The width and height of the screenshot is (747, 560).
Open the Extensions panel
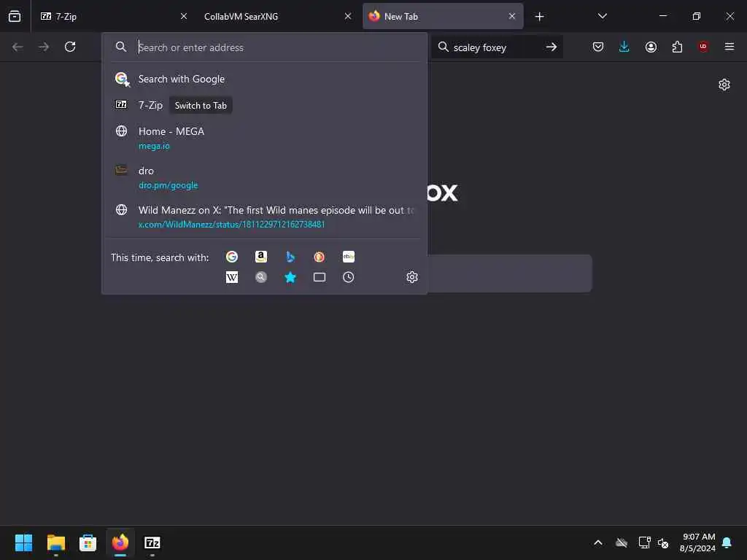click(x=677, y=47)
